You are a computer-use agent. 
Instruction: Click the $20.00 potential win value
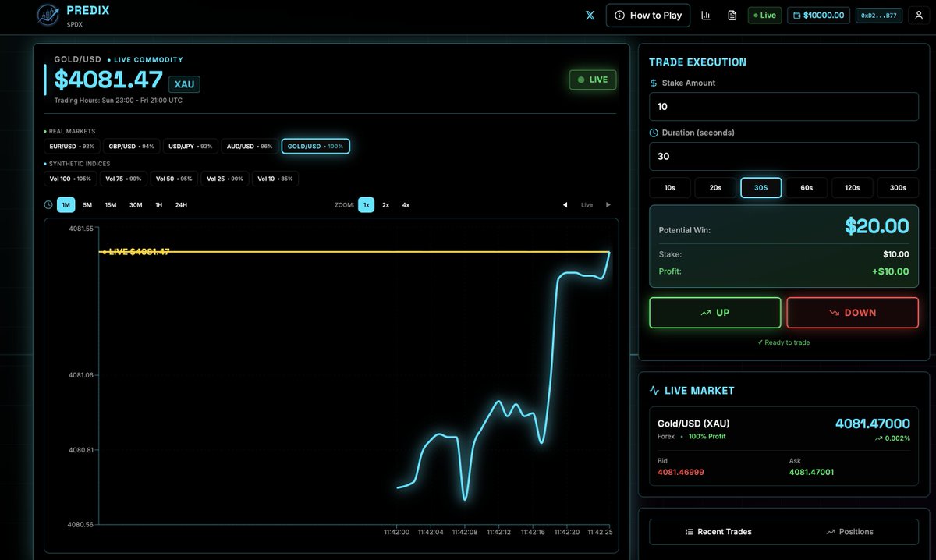[877, 226]
